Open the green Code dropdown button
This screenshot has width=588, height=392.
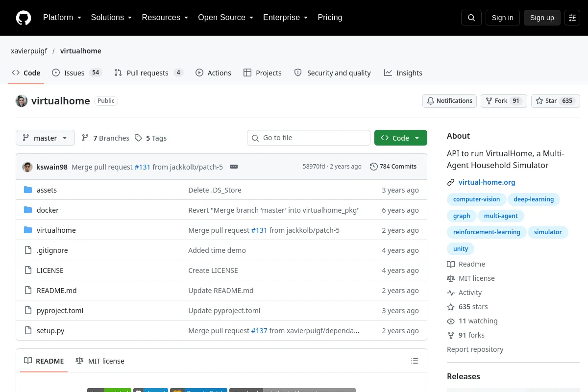[x=401, y=138]
